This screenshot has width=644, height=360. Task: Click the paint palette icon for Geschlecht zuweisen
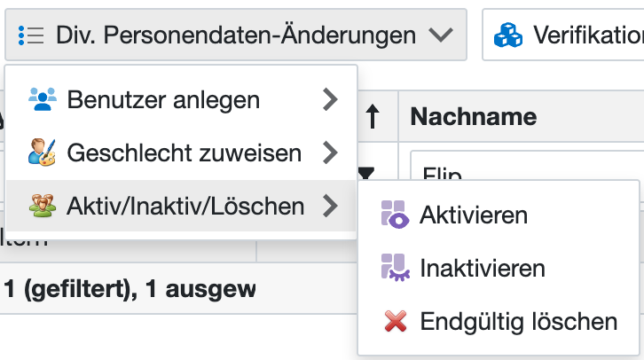click(43, 153)
